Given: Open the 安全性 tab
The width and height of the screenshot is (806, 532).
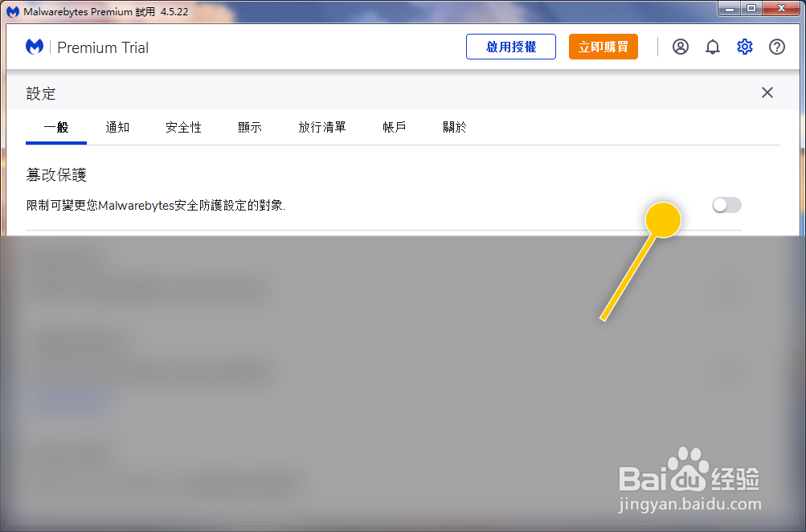Looking at the screenshot, I should (183, 128).
